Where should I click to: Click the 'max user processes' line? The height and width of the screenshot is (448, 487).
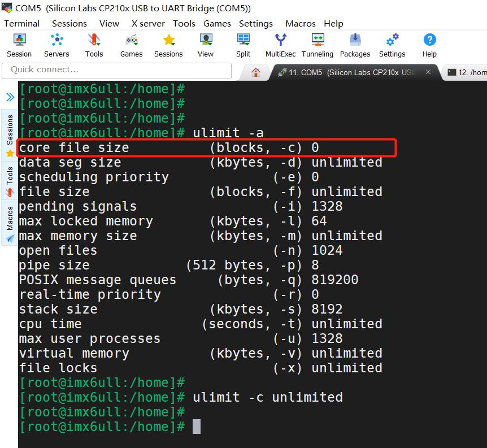tap(181, 338)
